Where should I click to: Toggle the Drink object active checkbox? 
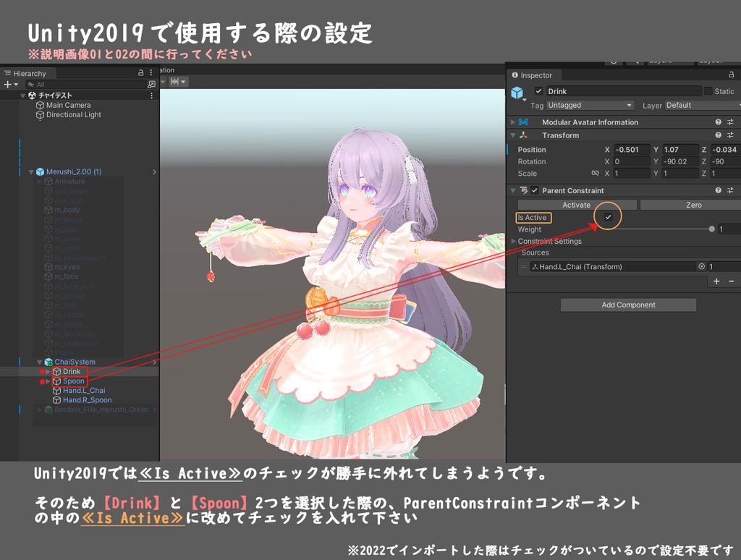point(538,90)
